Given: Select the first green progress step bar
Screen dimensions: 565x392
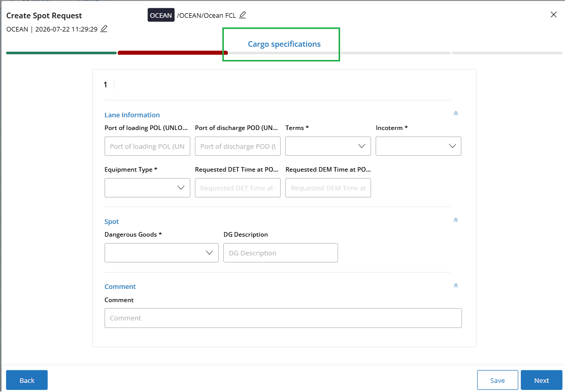Looking at the screenshot, I should tap(61, 53).
